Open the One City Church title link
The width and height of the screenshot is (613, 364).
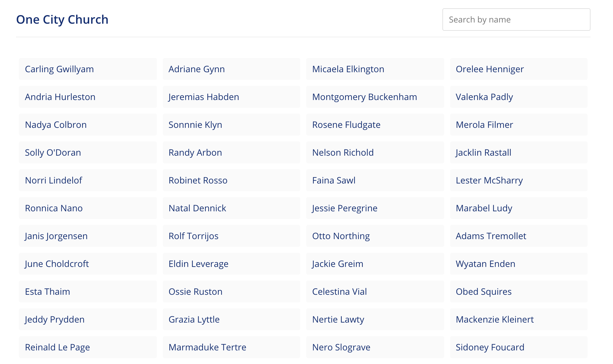tap(62, 20)
